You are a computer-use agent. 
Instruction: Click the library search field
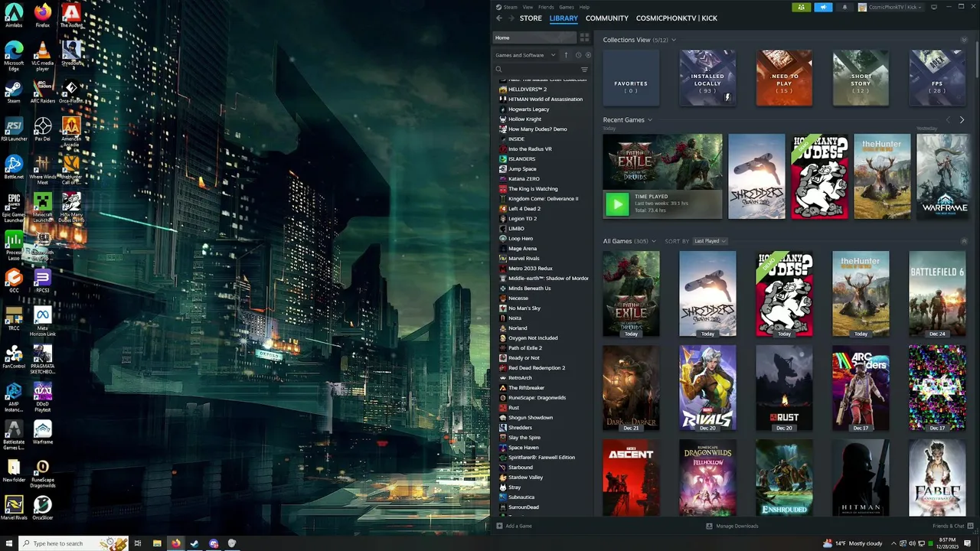pos(534,70)
